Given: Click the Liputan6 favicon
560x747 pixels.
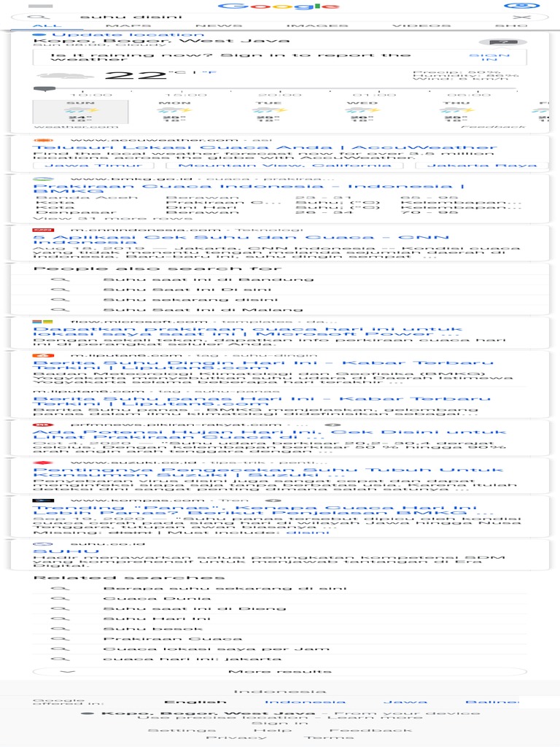Looking at the screenshot, I should (x=43, y=355).
